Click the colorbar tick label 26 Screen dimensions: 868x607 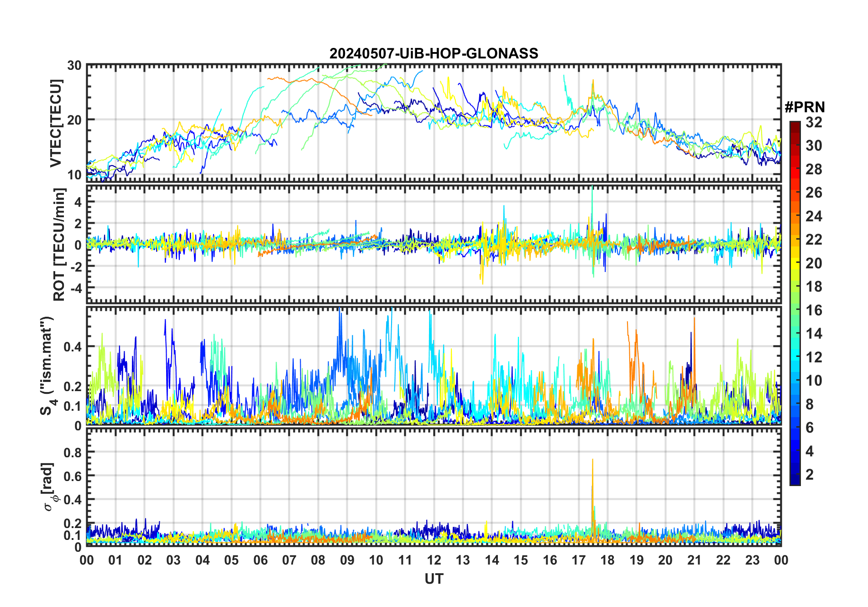point(814,193)
